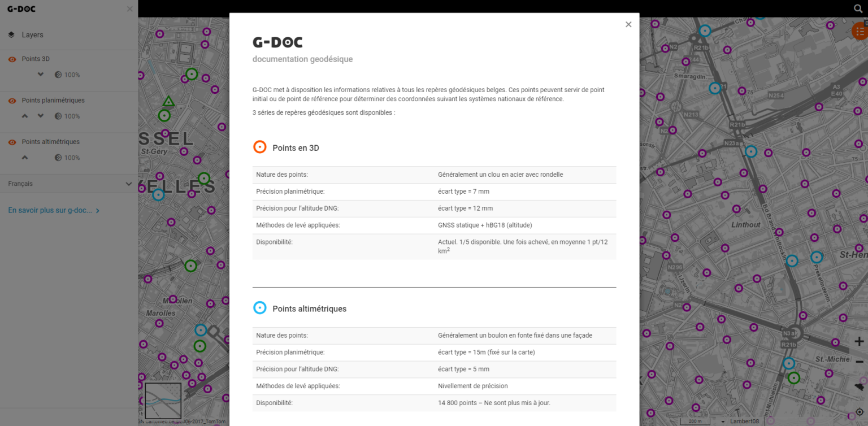The height and width of the screenshot is (426, 868).
Task: Hide the Points altimétriques layer
Action: (12, 142)
